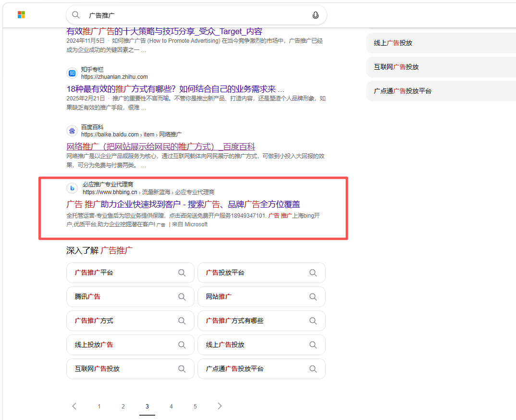Viewport: 516px width, 420px height.
Task: Open the 百度百科 网络推广 result link
Action: (161, 147)
